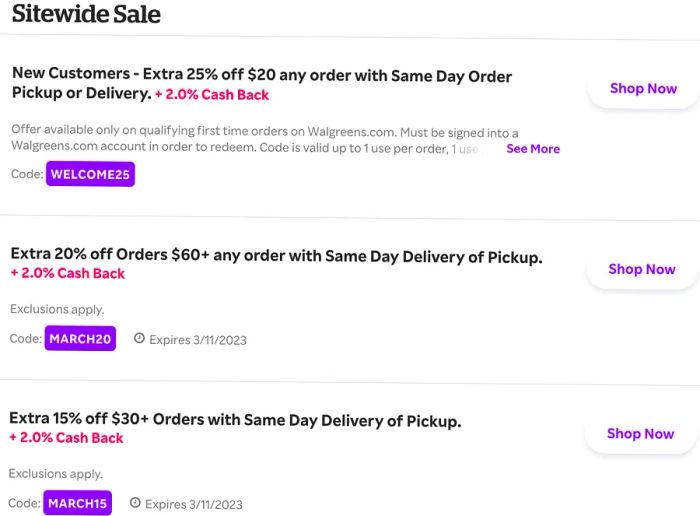700x516 pixels.
Task: Open the Extra 20% off Orders $60+ title
Action: pyautogui.click(x=276, y=255)
